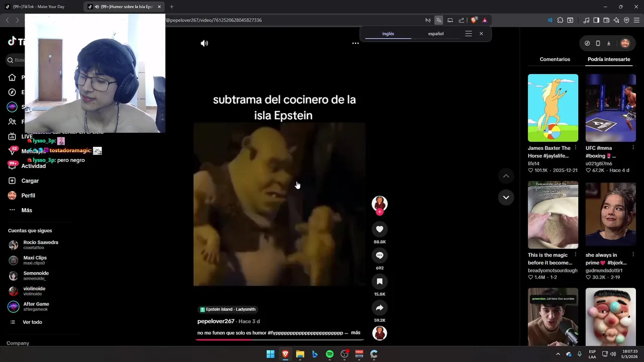Open the Brave main hamburger menu
This screenshot has height=362, width=644.
(x=636, y=20)
